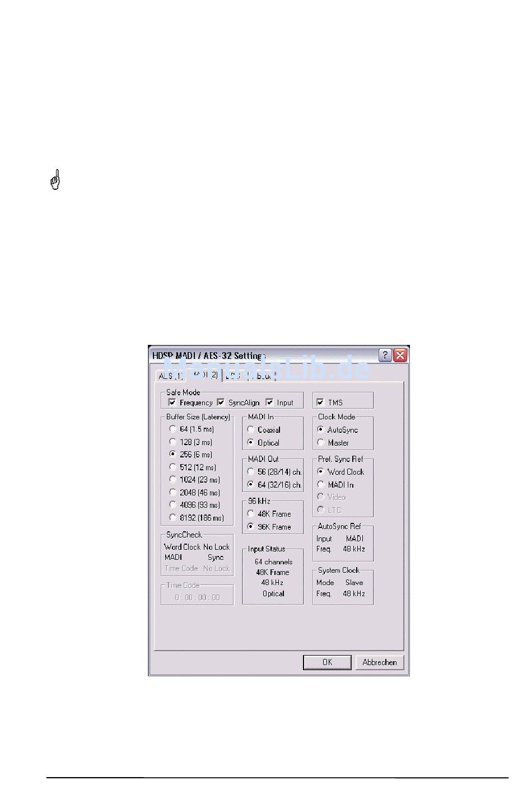Image resolution: width=532 pixels, height=795 pixels.
Task: Click the dialog title HDSP MADI / AES-32 Settings
Action: coord(208,356)
